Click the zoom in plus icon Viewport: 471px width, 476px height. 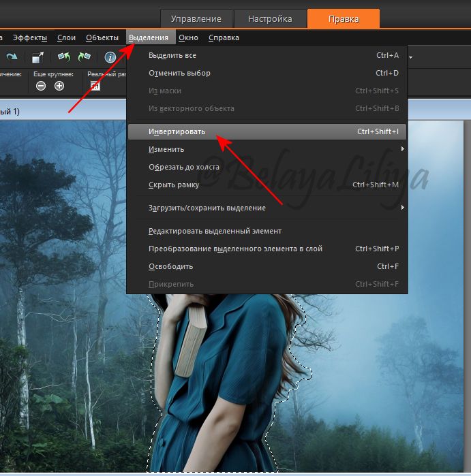tap(59, 86)
